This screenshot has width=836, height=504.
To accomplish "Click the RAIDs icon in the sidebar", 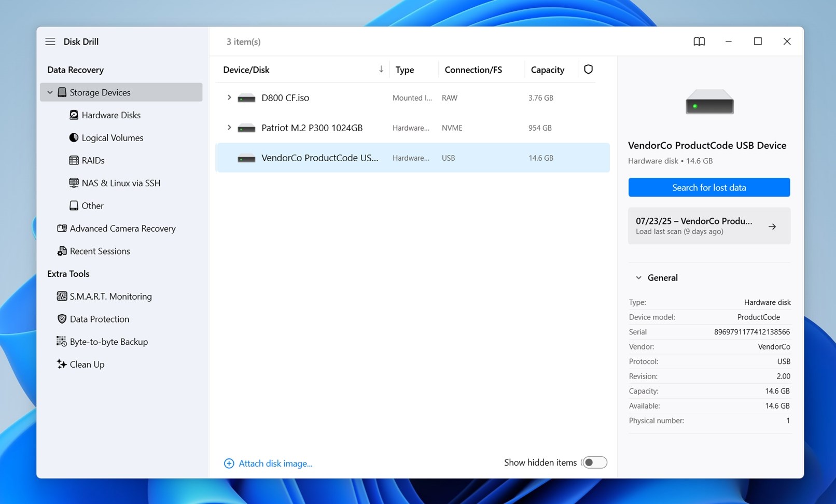I will coord(74,160).
